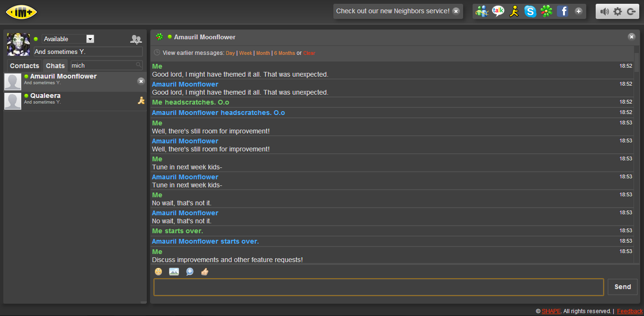Screen dimensions: 644x316
Task: Clear the message history
Action: coord(309,53)
